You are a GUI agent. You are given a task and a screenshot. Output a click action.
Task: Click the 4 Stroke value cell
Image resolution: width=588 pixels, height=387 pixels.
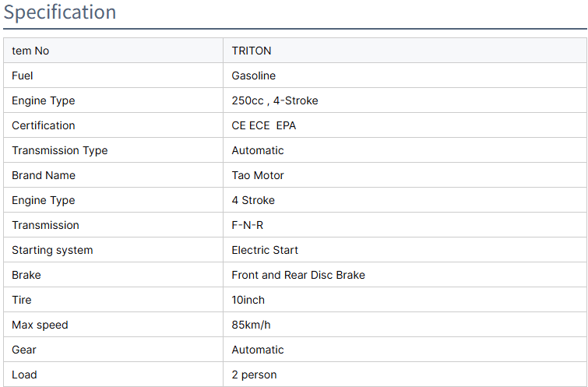point(253,200)
